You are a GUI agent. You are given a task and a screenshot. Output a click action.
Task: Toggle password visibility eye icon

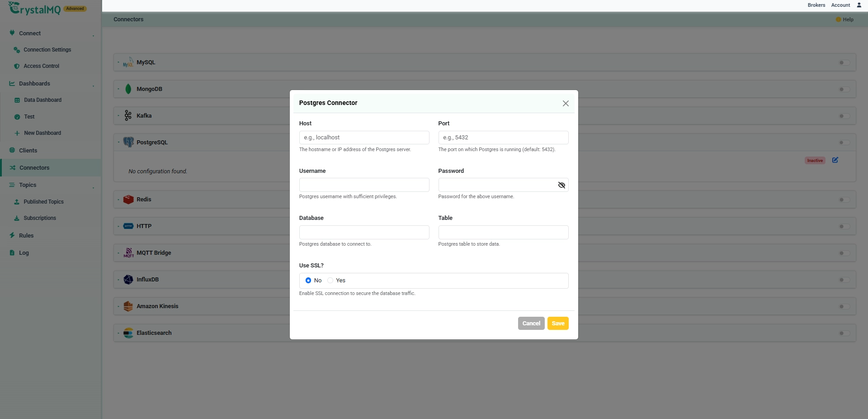point(561,185)
